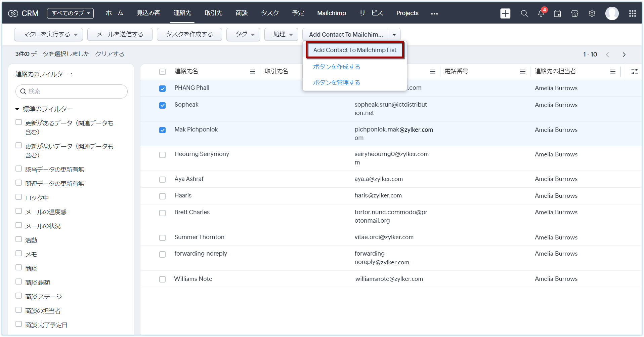This screenshot has height=337, width=644.
Task: Open the Mailchimp tab
Action: tap(332, 13)
